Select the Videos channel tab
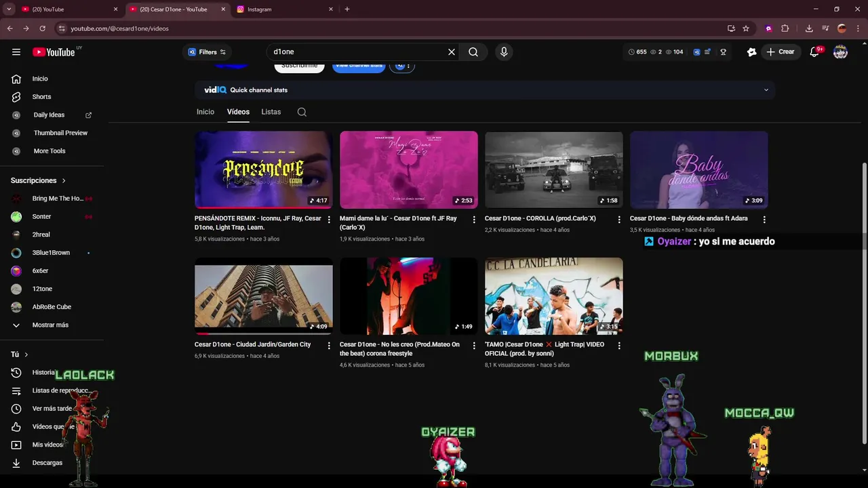Image resolution: width=868 pixels, height=488 pixels. click(x=238, y=112)
